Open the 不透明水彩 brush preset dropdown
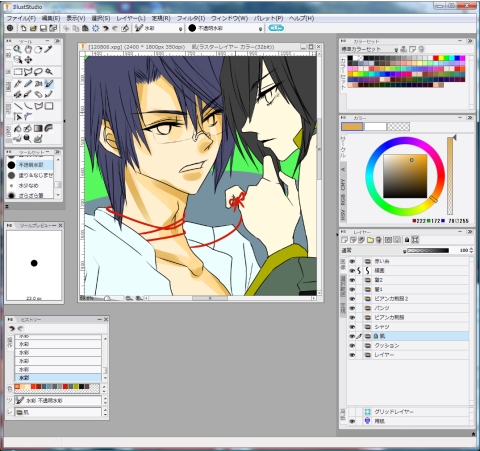Screen dimensions: 480x451 (x=261, y=29)
